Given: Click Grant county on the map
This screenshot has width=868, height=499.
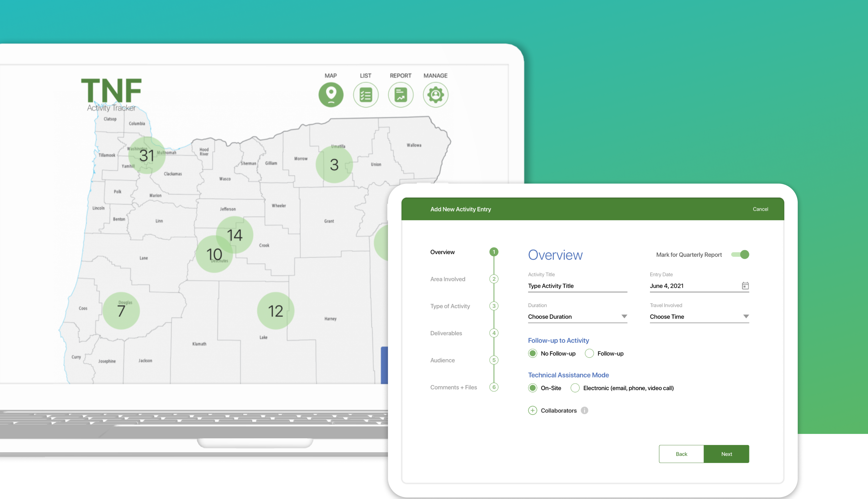Looking at the screenshot, I should [329, 221].
